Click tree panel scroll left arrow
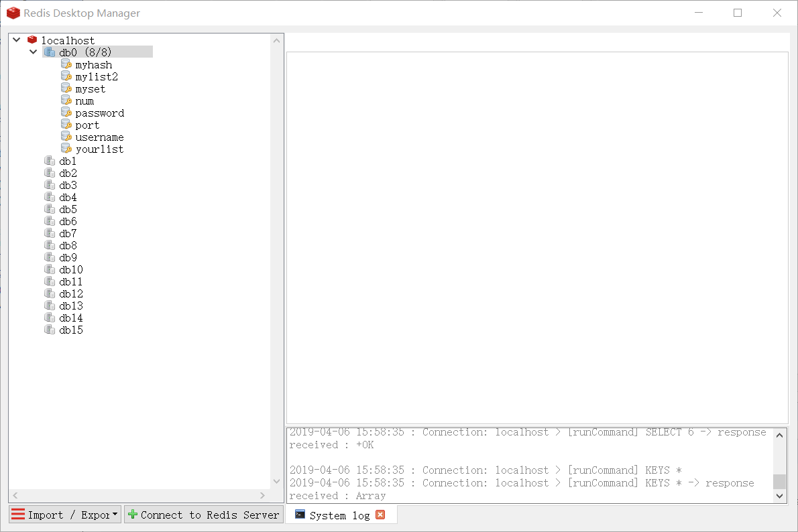 15,495
